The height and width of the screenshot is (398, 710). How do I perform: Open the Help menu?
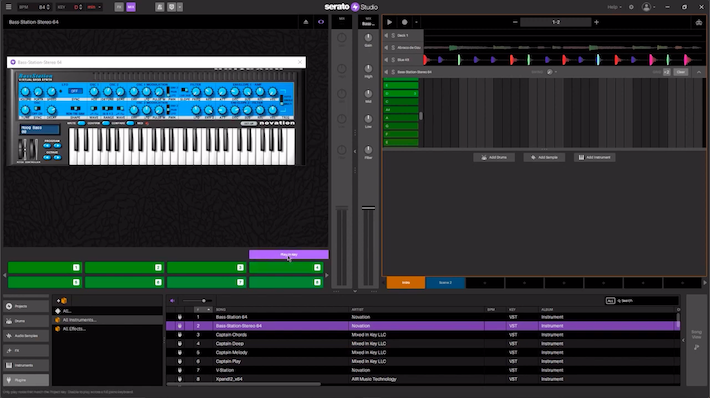pos(614,7)
